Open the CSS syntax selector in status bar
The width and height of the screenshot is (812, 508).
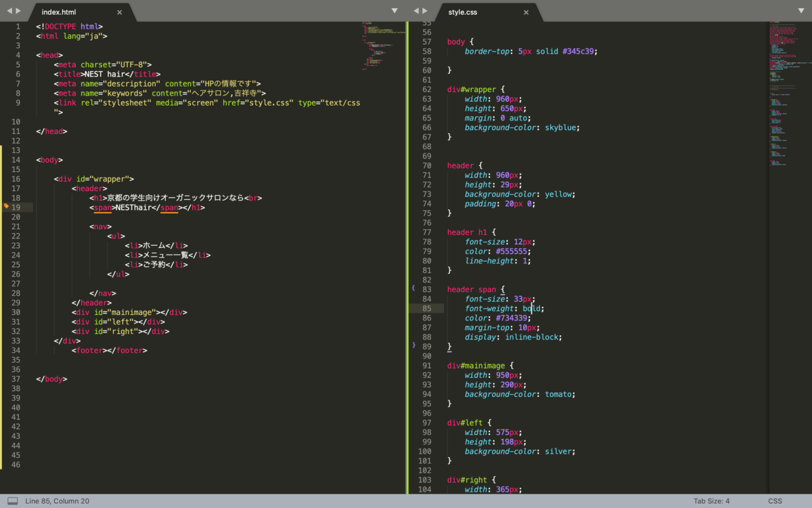point(775,501)
